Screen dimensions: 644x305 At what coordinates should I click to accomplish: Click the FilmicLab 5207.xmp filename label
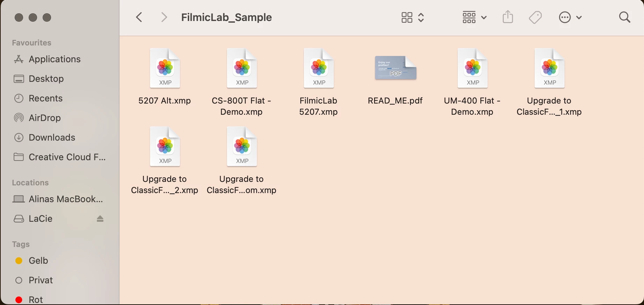[x=319, y=106]
